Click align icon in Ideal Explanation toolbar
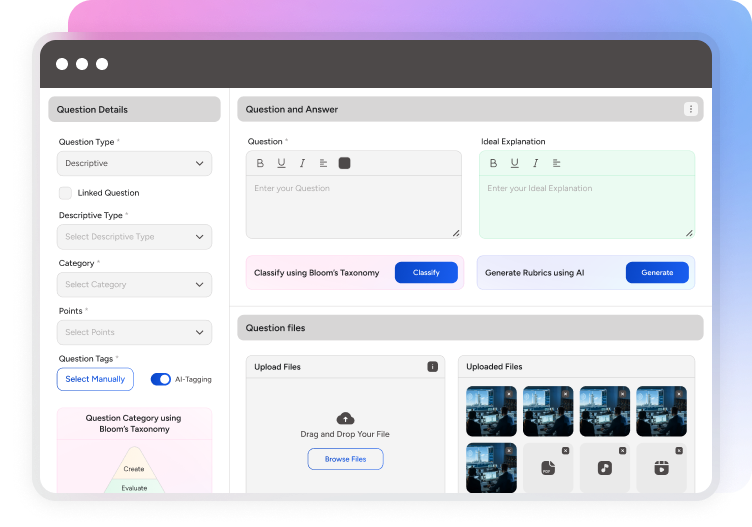This screenshot has height=527, width=752. point(556,163)
